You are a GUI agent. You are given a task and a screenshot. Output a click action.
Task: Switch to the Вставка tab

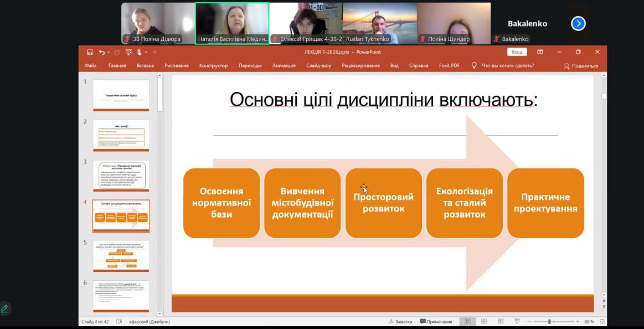coord(146,65)
